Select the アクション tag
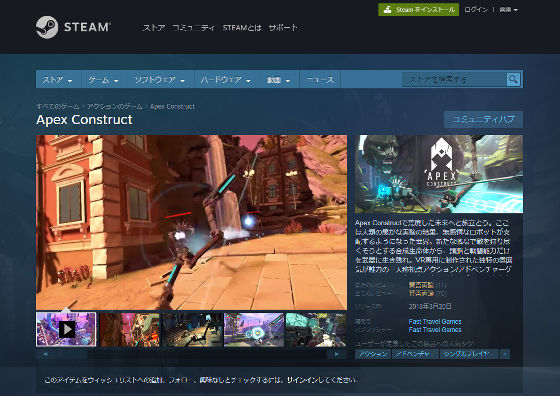The height and width of the screenshot is (396, 560). [x=372, y=354]
